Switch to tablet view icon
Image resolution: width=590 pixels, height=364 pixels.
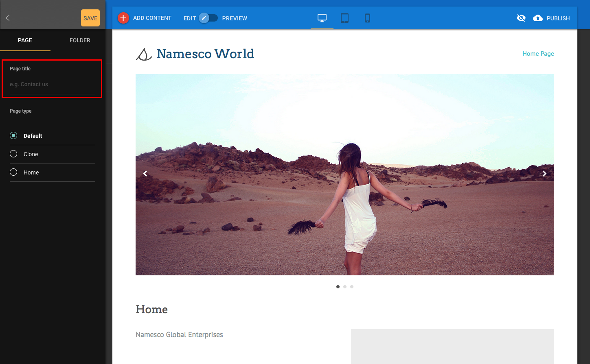click(344, 18)
